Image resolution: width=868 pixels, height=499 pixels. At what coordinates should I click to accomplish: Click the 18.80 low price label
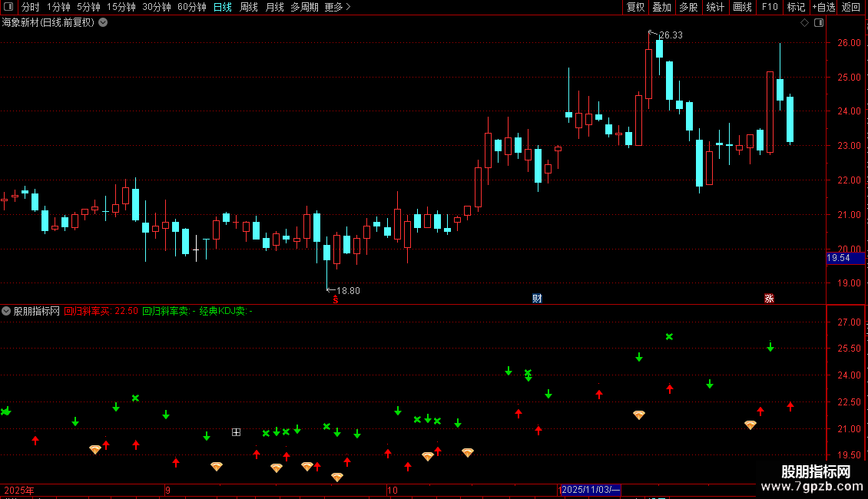(x=348, y=291)
